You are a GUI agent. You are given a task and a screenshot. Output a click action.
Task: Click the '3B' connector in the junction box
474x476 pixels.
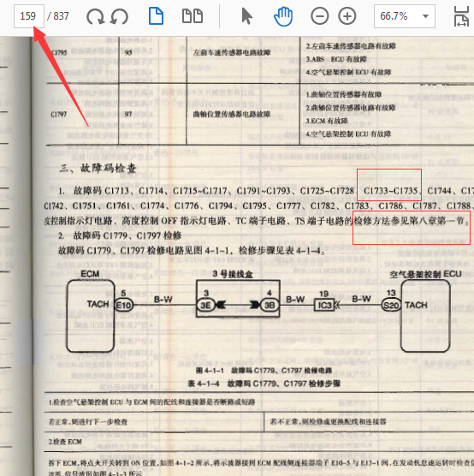[x=270, y=305]
